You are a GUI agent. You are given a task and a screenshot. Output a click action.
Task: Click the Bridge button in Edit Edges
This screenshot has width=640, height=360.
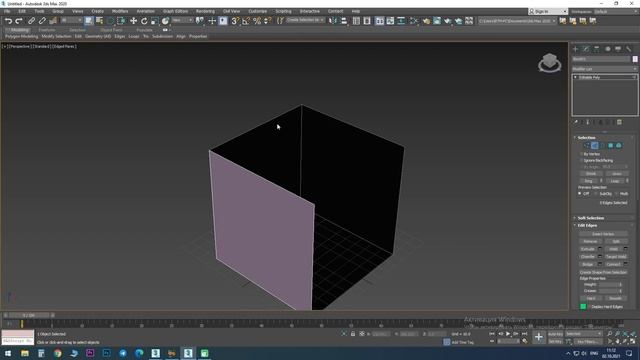[x=588, y=264]
